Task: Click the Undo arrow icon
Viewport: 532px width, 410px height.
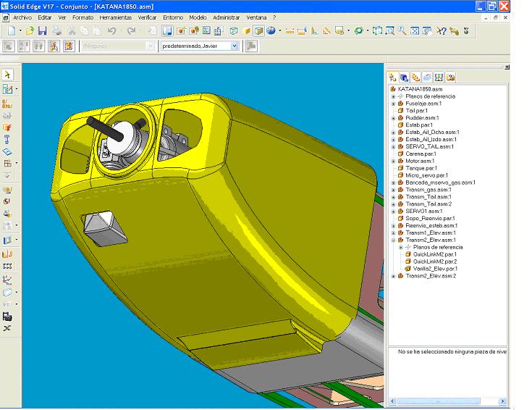Action: click(x=111, y=31)
